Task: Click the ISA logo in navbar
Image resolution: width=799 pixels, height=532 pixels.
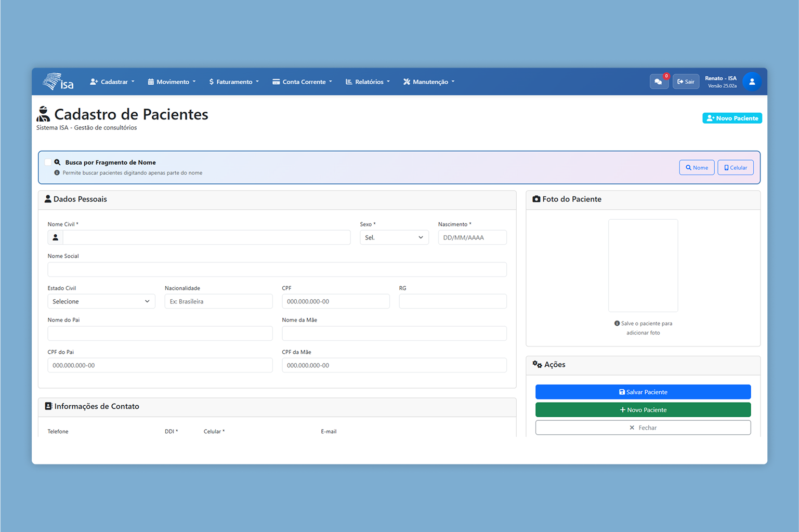Action: [x=58, y=82]
